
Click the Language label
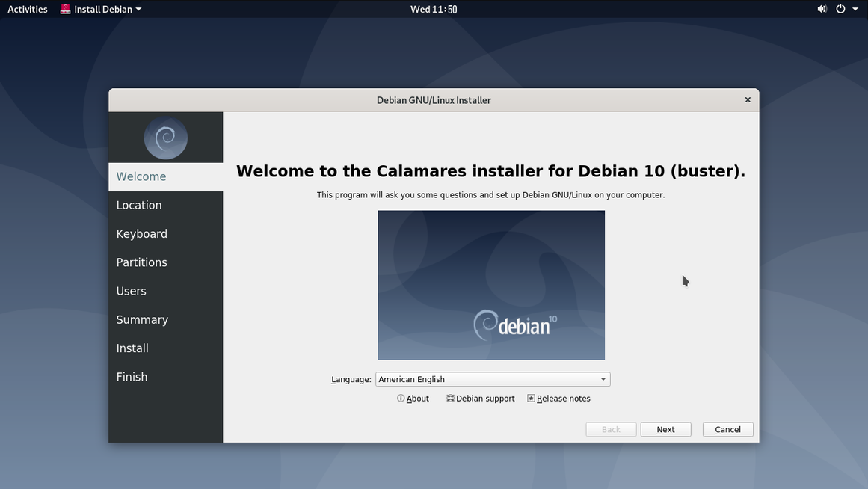[x=351, y=379]
